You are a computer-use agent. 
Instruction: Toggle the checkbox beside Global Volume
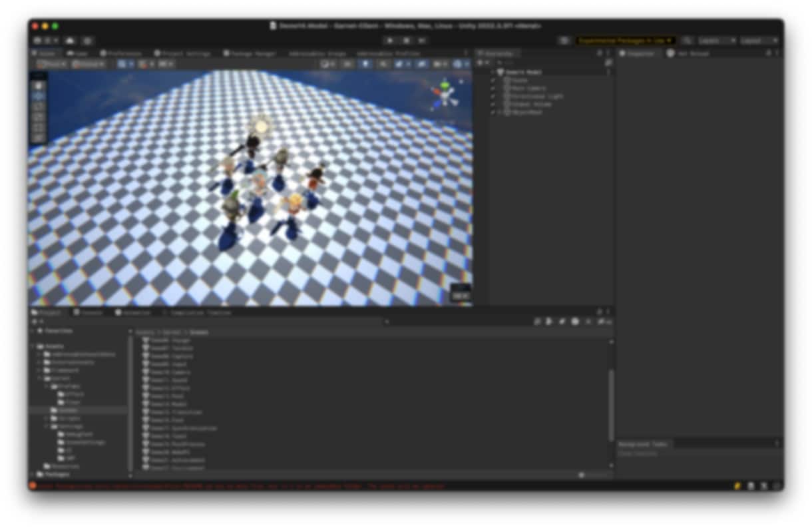click(493, 104)
